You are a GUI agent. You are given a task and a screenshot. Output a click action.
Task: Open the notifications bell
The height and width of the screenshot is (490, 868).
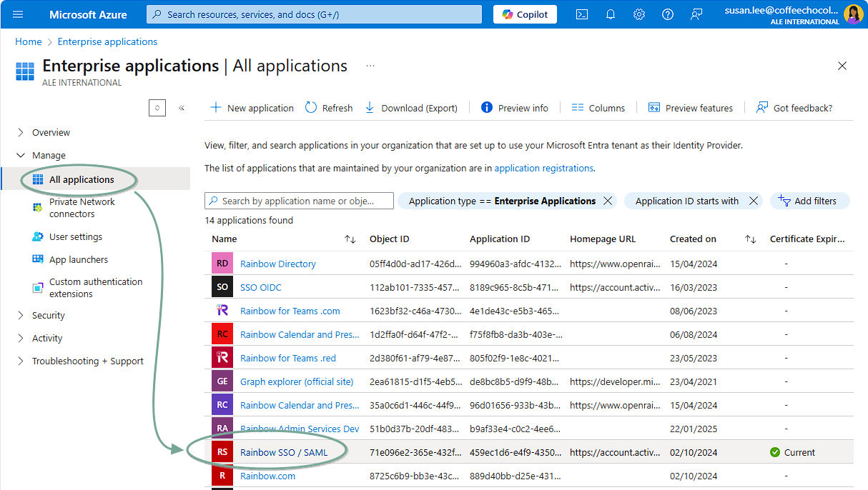click(x=611, y=14)
